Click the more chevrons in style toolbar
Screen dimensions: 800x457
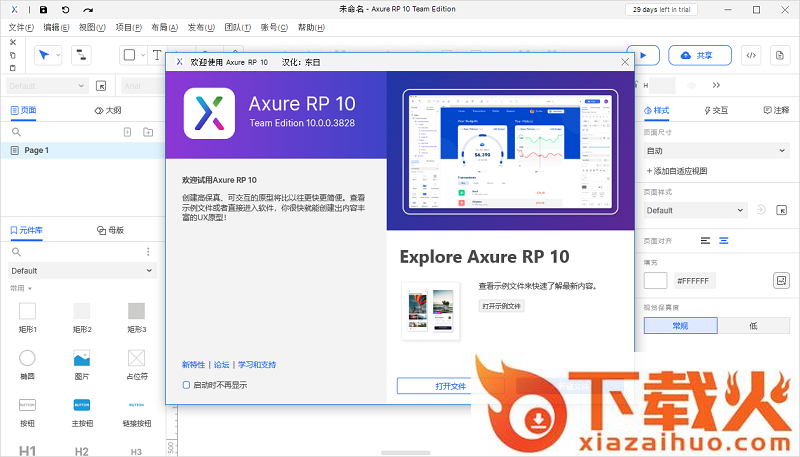(x=716, y=85)
